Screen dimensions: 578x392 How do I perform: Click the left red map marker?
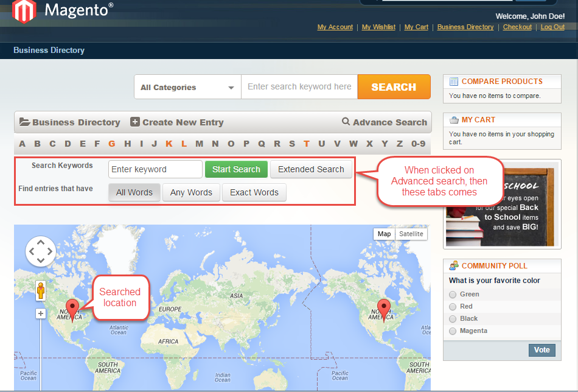click(72, 310)
